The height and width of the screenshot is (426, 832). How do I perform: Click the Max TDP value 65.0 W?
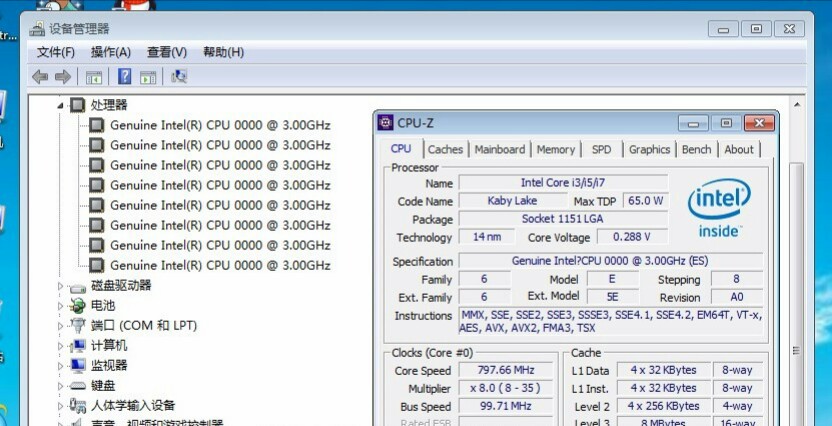pyautogui.click(x=646, y=201)
